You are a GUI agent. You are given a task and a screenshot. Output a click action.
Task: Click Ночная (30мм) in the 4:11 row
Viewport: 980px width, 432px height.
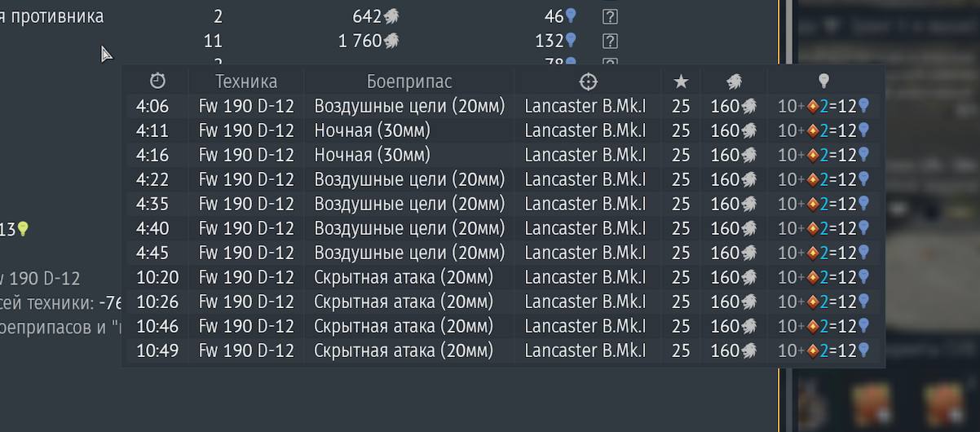[x=372, y=130]
